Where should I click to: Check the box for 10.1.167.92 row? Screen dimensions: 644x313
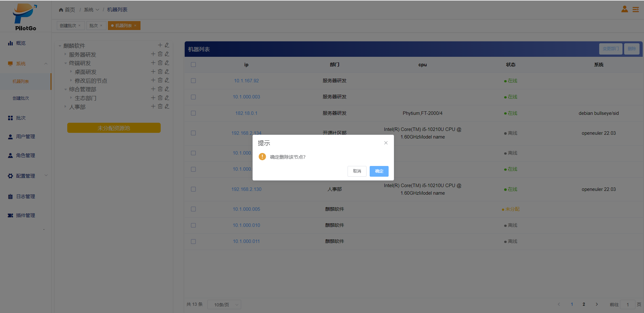(194, 81)
